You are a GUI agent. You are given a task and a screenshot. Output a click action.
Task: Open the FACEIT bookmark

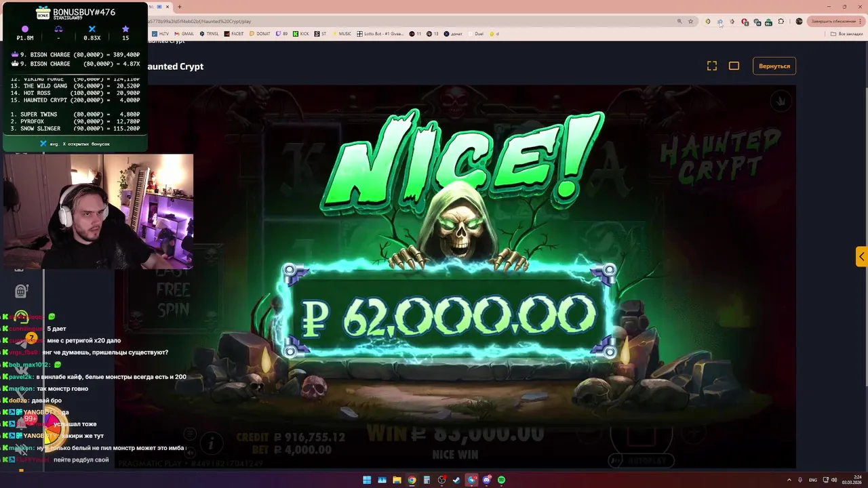coord(235,33)
